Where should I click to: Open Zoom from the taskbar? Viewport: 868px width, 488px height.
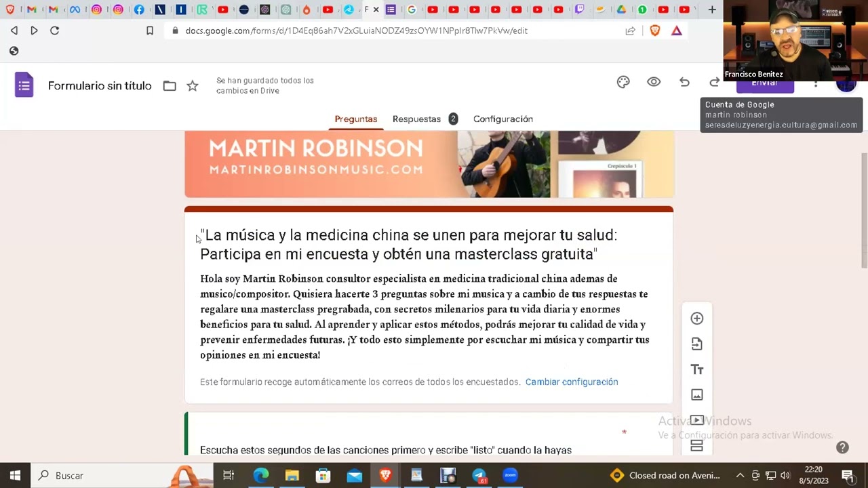(x=510, y=476)
